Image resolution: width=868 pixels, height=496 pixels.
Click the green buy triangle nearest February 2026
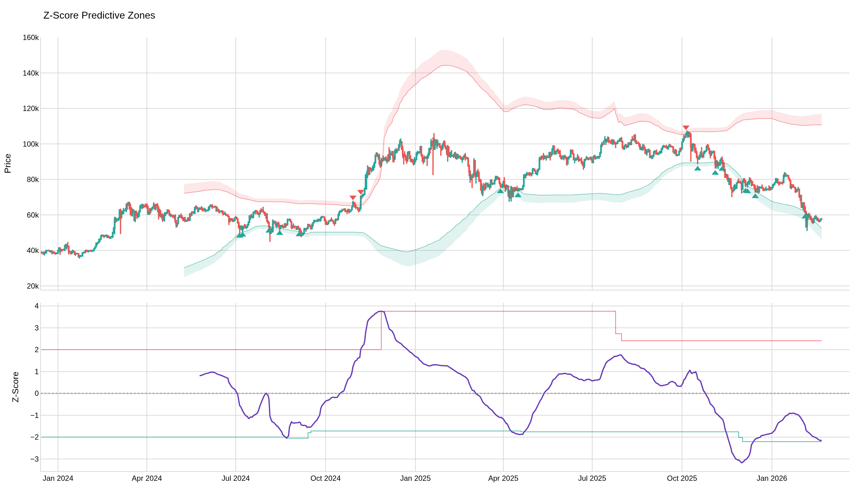(805, 216)
